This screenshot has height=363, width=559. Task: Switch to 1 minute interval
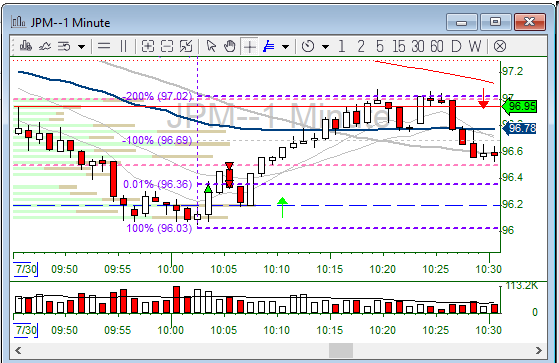342,46
